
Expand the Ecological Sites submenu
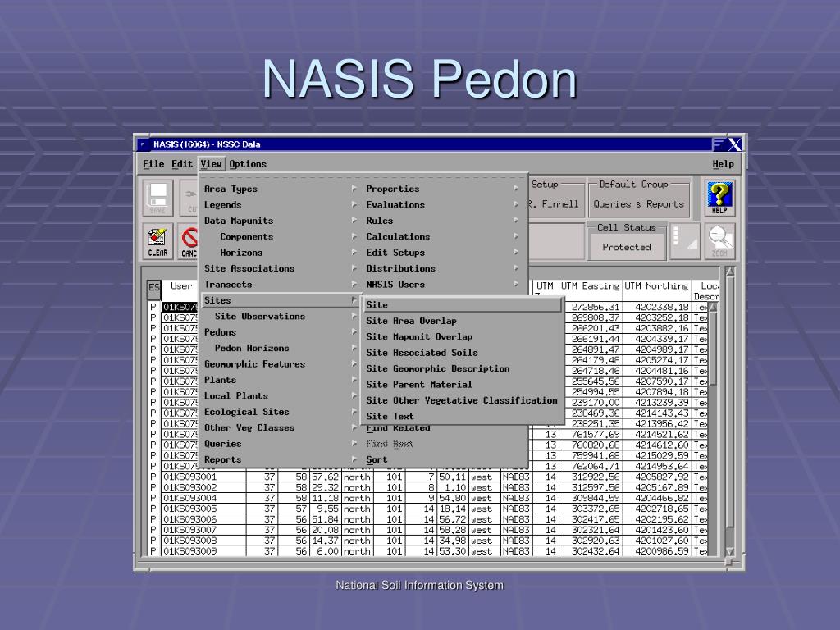(281, 412)
